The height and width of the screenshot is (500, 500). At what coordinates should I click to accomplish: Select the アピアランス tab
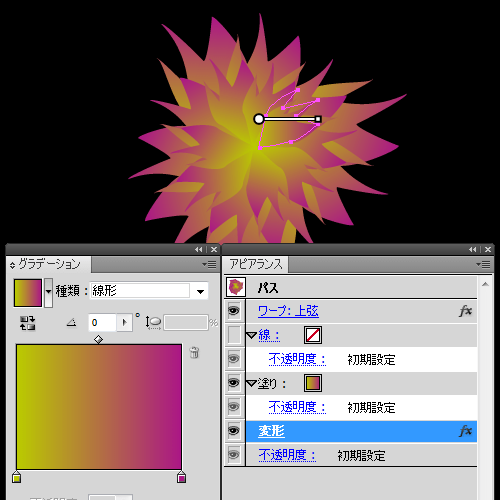pos(256,265)
